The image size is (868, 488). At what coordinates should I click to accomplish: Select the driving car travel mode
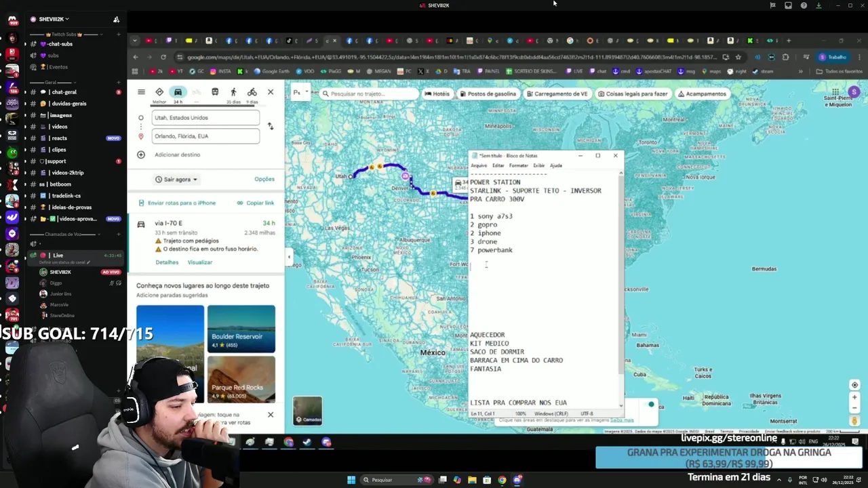click(178, 95)
